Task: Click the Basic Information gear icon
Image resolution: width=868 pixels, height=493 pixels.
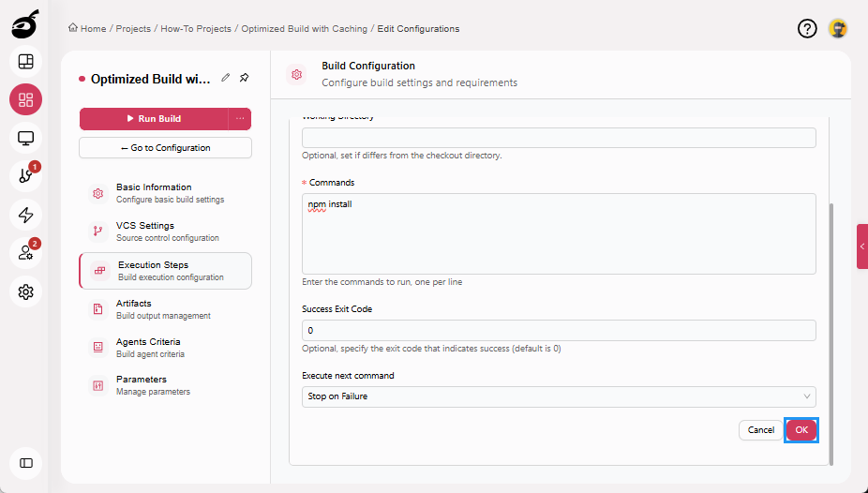Action: tap(98, 193)
